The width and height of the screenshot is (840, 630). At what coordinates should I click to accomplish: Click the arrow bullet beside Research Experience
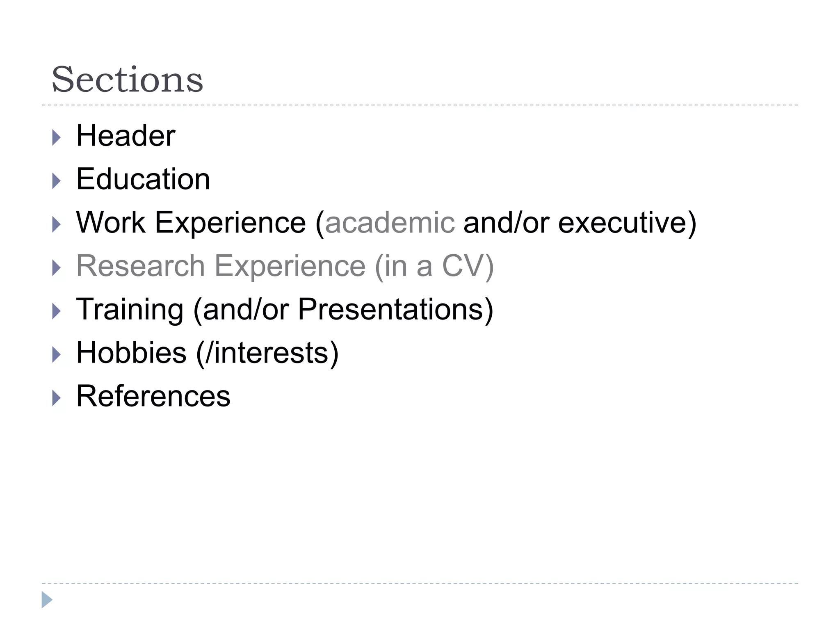pyautogui.click(x=56, y=268)
